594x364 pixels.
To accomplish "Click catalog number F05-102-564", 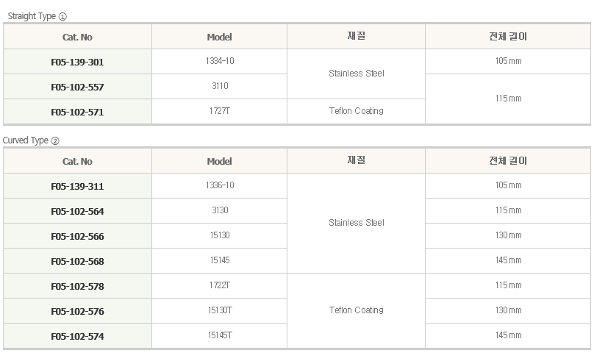I will (x=77, y=211).
